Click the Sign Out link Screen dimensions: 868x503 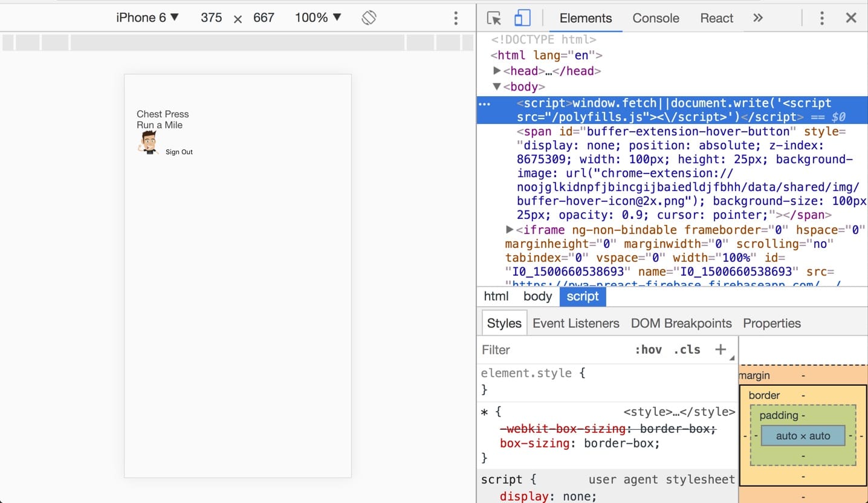(x=179, y=152)
